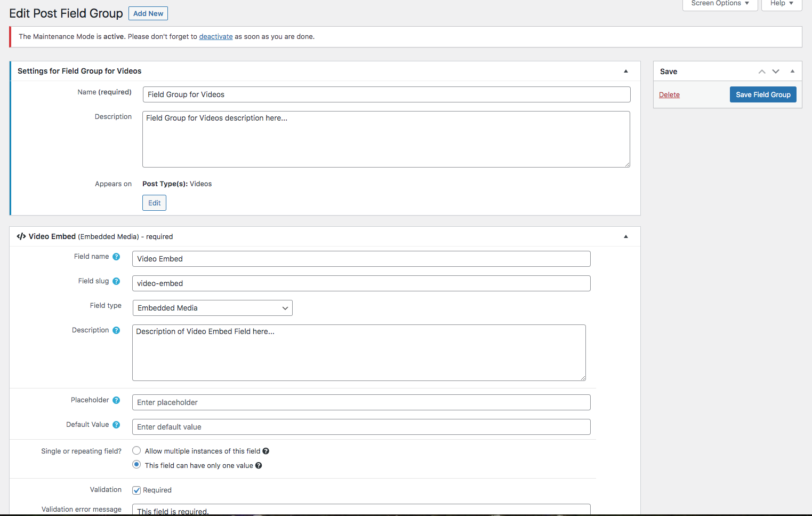812x516 pixels.
Task: Click help icon after 'Allow multiple instances'
Action: 266,451
